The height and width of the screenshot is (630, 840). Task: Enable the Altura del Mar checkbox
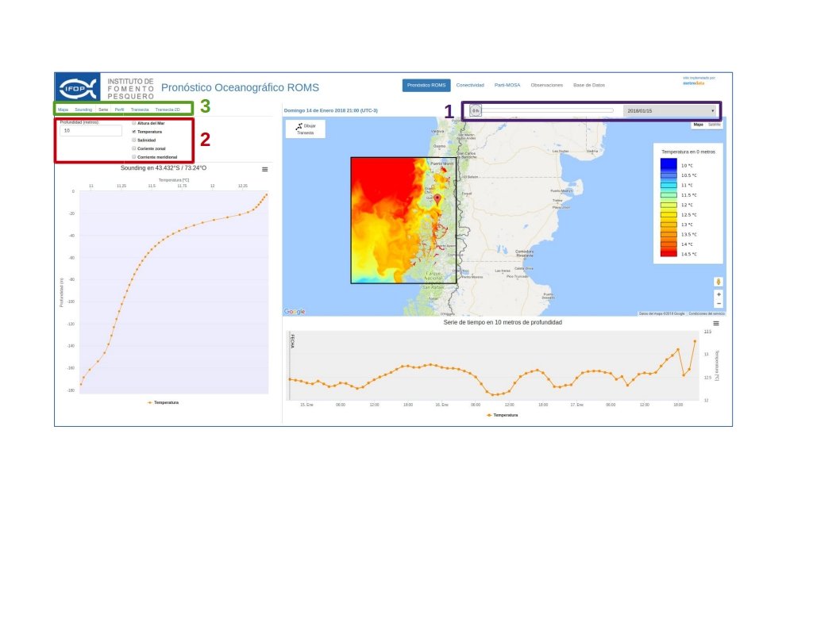pos(134,123)
